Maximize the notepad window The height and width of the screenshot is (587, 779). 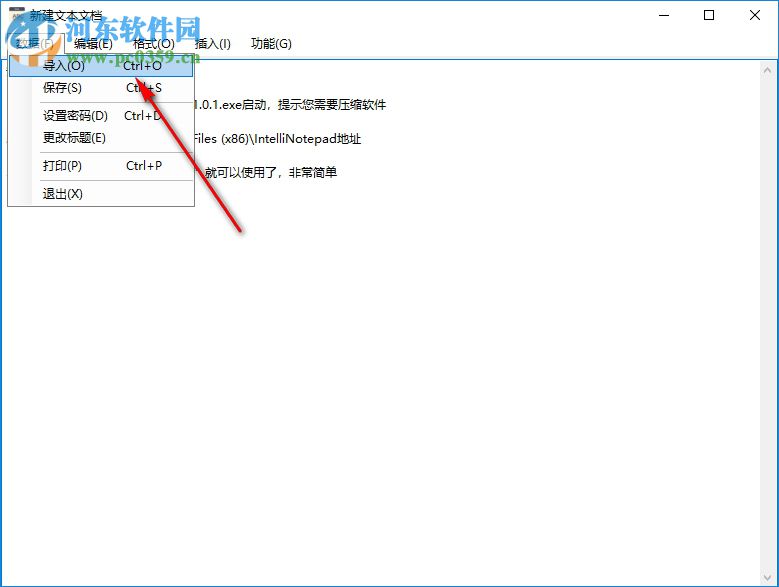[709, 15]
